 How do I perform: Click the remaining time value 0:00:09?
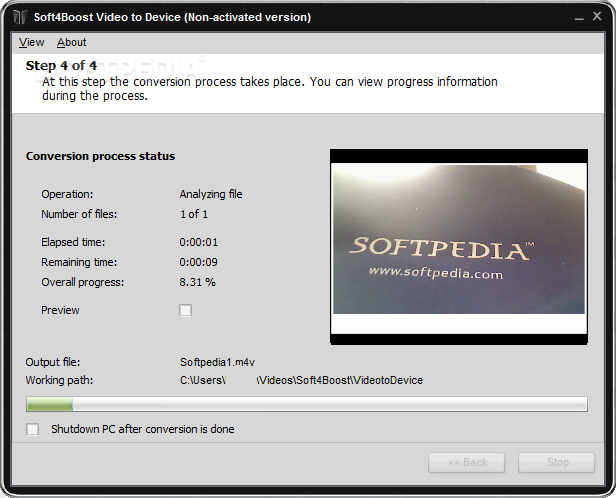198,262
